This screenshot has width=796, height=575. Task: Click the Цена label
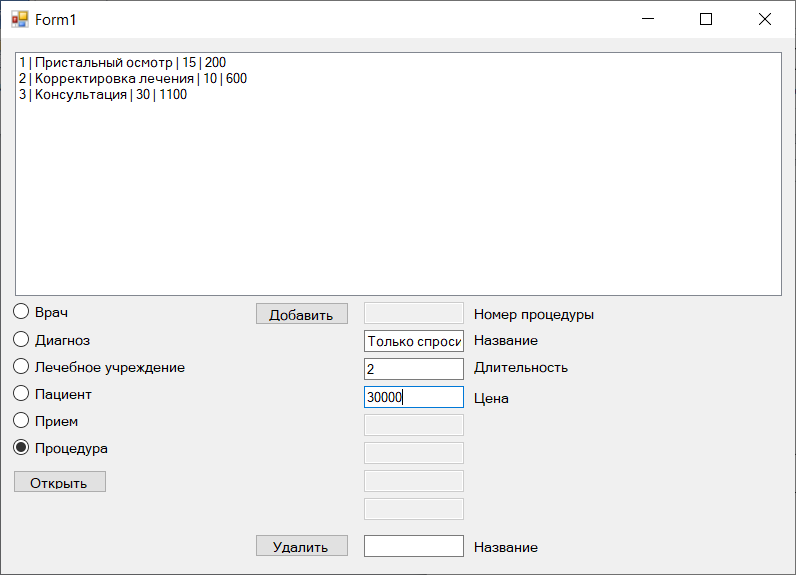pos(491,398)
